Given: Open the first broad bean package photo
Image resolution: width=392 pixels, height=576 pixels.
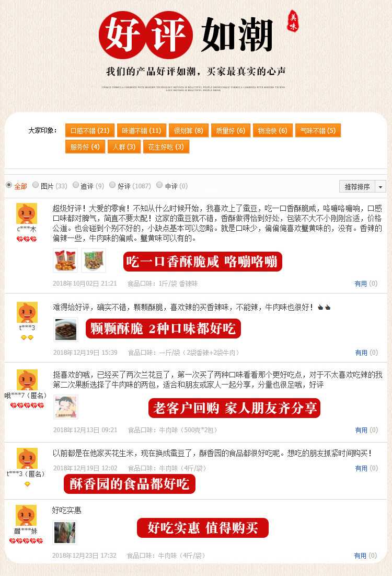Looking at the screenshot, I should click(x=65, y=261).
